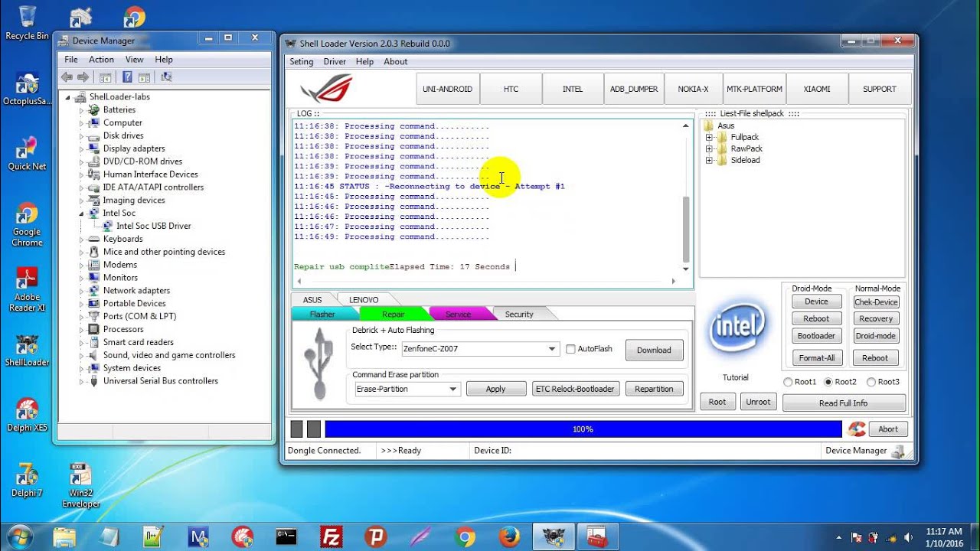Click the XIAOMI platform button
Viewport: 980px width, 551px height.
pyautogui.click(x=817, y=89)
